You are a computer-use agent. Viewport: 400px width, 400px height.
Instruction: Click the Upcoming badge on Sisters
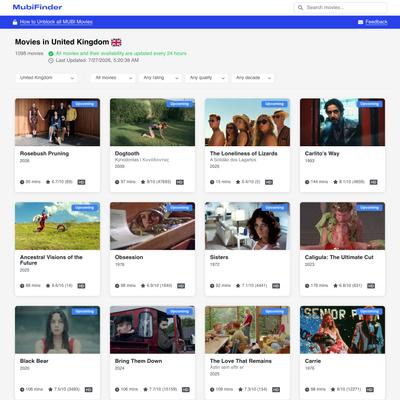coord(274,208)
